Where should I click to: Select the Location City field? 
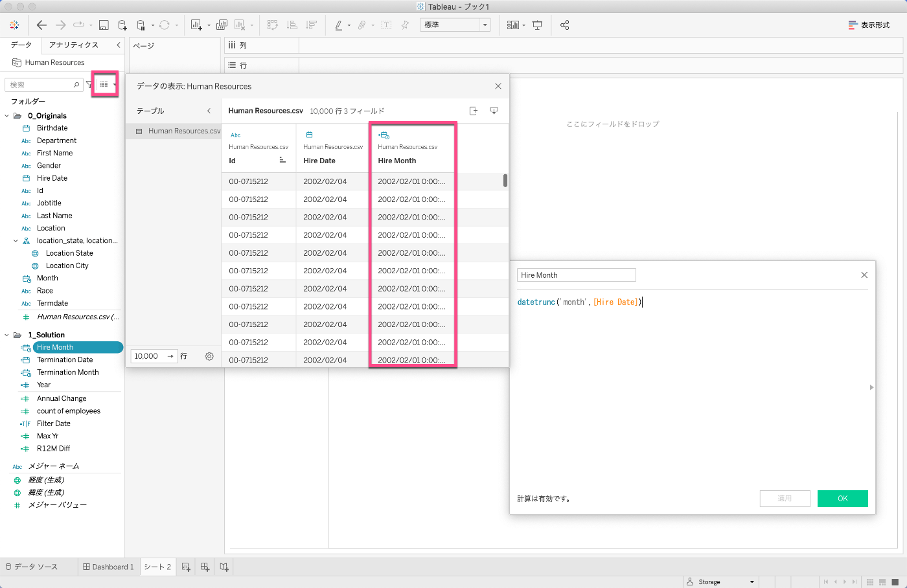click(x=67, y=266)
